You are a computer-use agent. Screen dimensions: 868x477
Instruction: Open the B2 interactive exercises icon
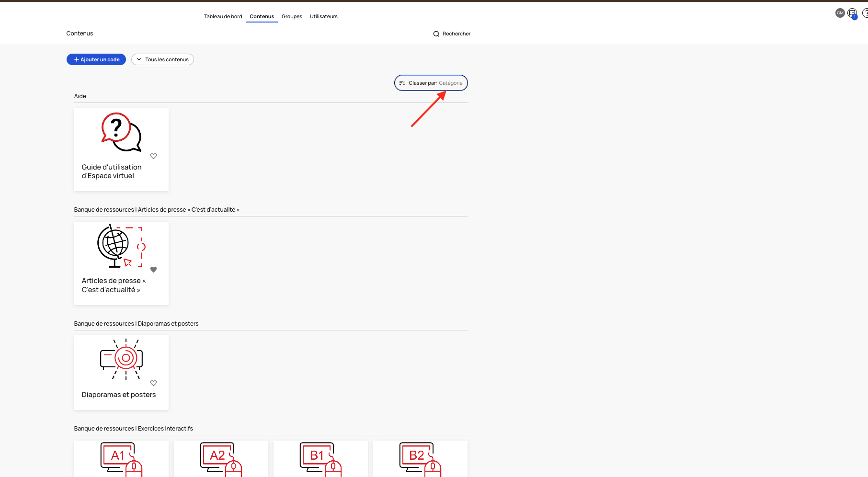[420, 458]
